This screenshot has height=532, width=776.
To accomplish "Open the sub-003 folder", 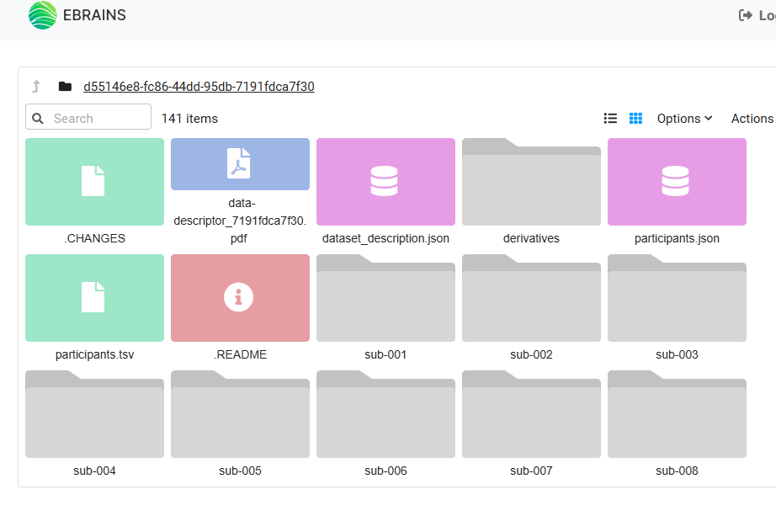I will 677,298.
